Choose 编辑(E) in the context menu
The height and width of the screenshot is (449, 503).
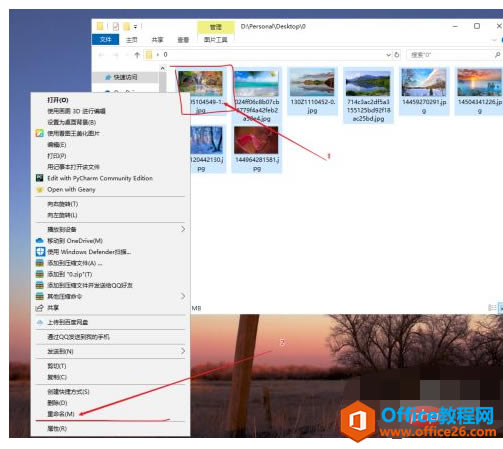pos(57,145)
